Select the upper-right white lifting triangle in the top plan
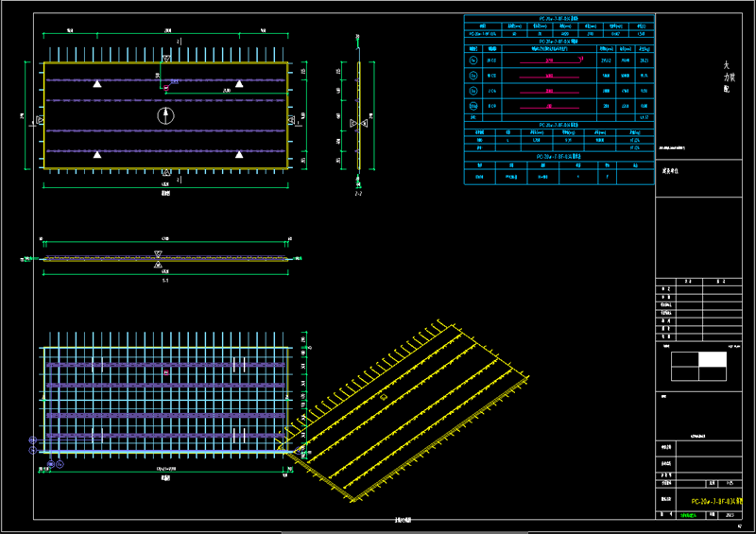 239,83
